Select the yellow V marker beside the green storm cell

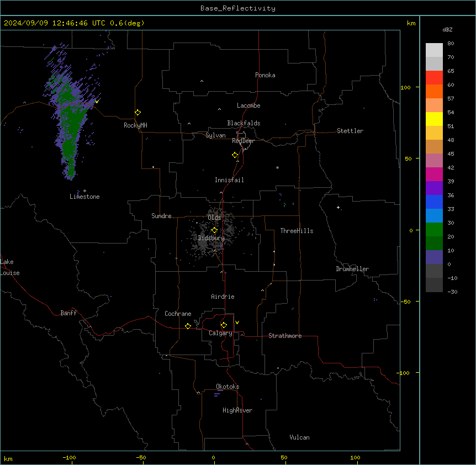[97, 102]
